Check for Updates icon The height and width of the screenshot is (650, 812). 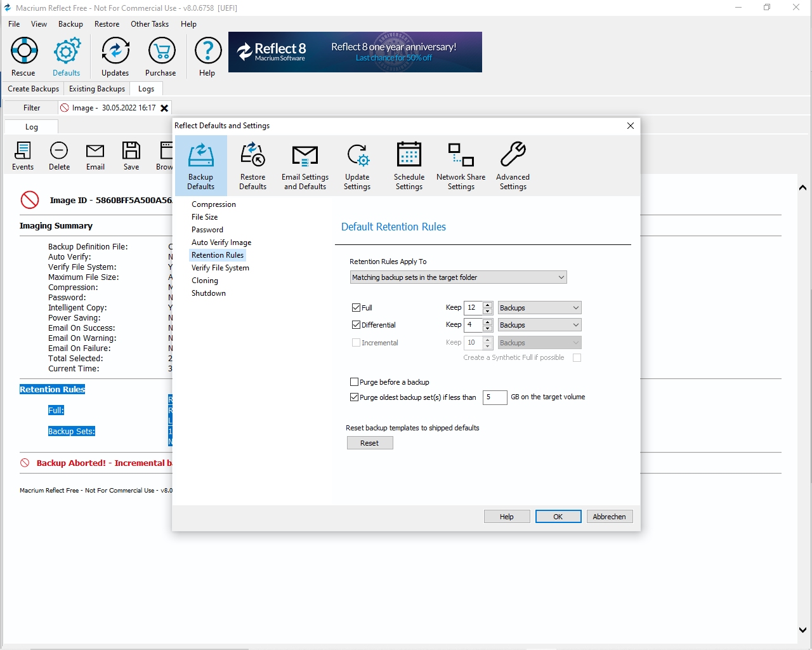pos(115,57)
